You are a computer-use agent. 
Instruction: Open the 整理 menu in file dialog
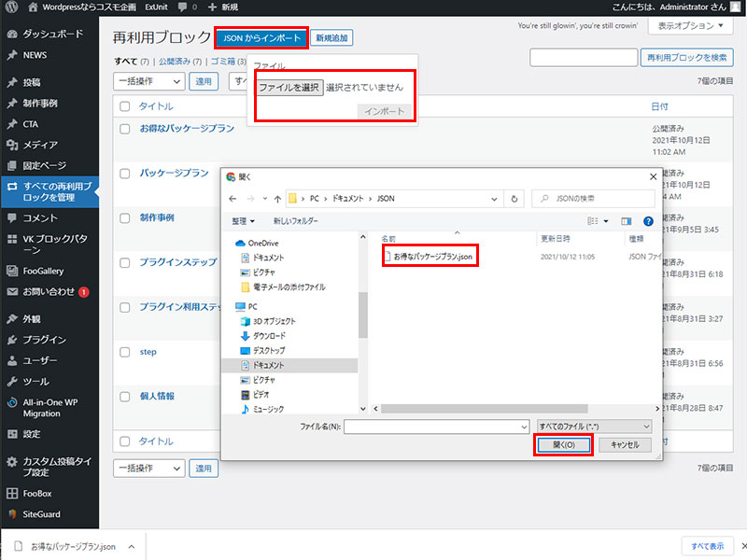[x=244, y=221]
